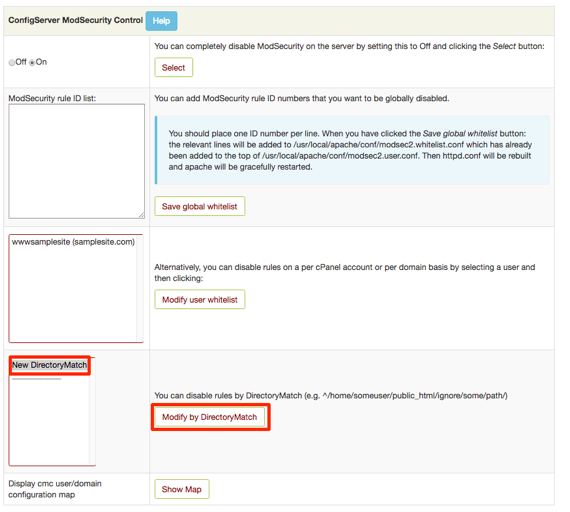
Task: Click the user list scrollbar
Action: coord(140,288)
